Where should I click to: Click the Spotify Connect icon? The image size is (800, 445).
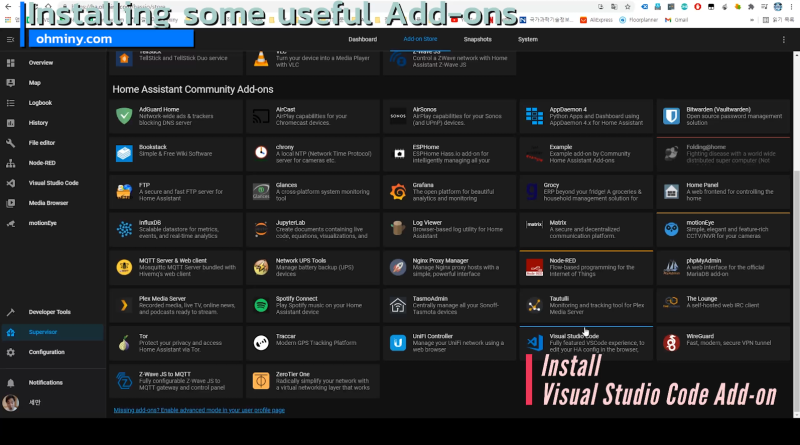(261, 305)
